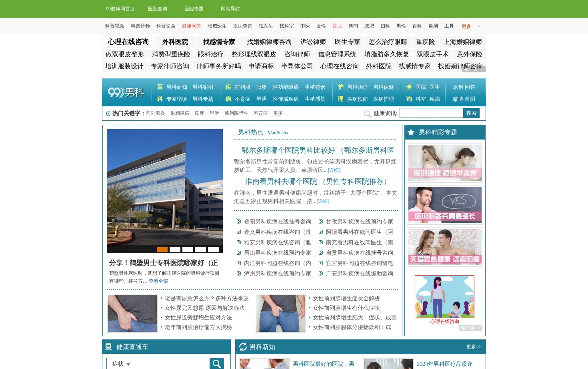This screenshot has height=369, width=588.
Task: Click the search magnifier button in 健康直通车
Action: [217, 363]
